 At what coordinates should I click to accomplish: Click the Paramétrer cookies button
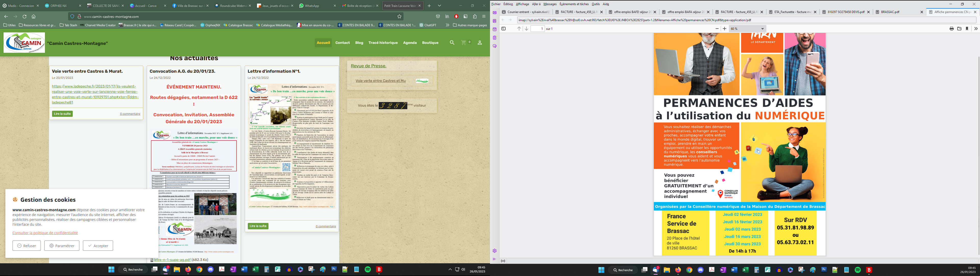pyautogui.click(x=62, y=246)
